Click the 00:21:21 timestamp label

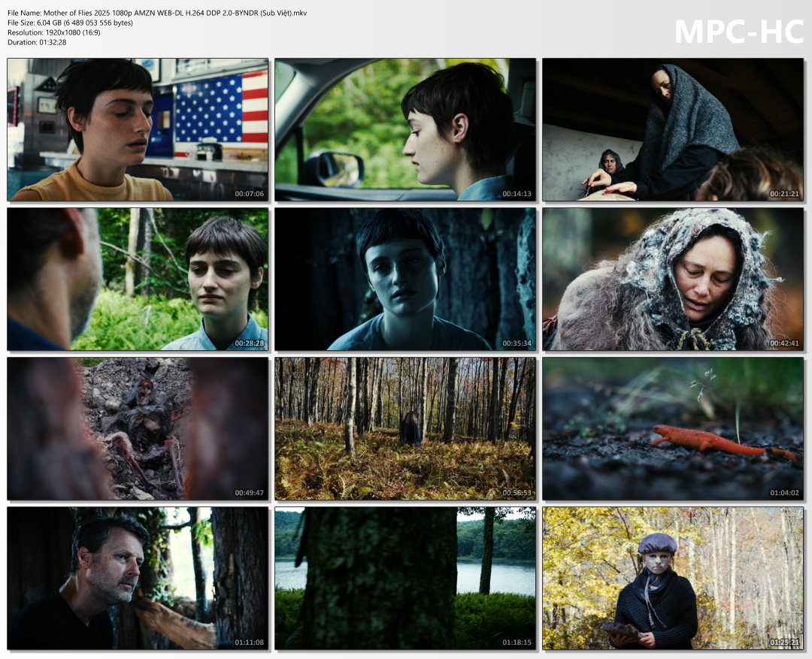pyautogui.click(x=784, y=194)
